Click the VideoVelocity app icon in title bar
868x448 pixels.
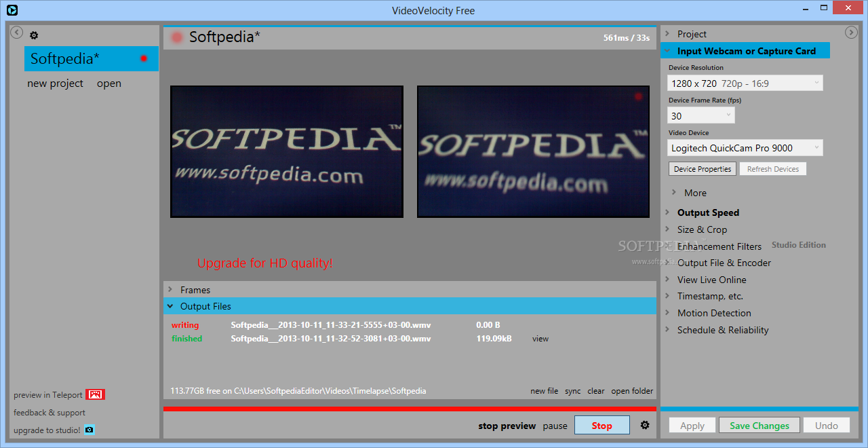pos(12,10)
